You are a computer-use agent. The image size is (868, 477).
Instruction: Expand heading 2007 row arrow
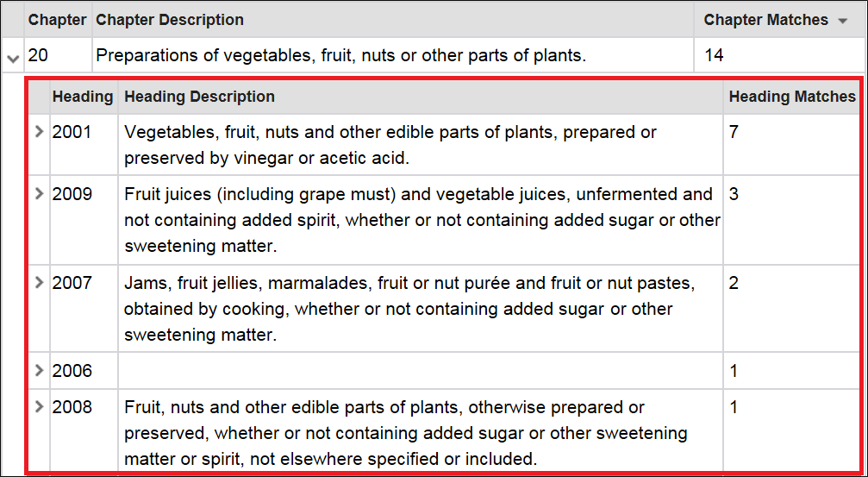click(x=39, y=283)
